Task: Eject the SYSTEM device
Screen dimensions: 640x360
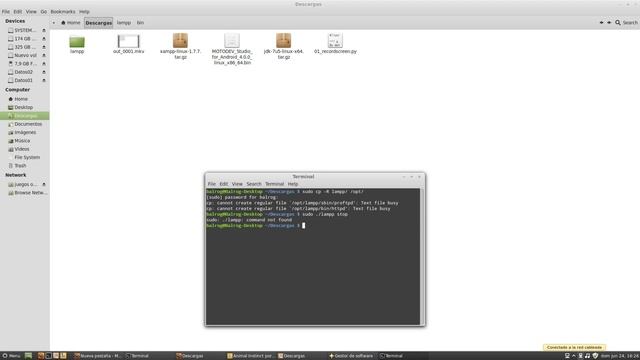Action: 44,31
